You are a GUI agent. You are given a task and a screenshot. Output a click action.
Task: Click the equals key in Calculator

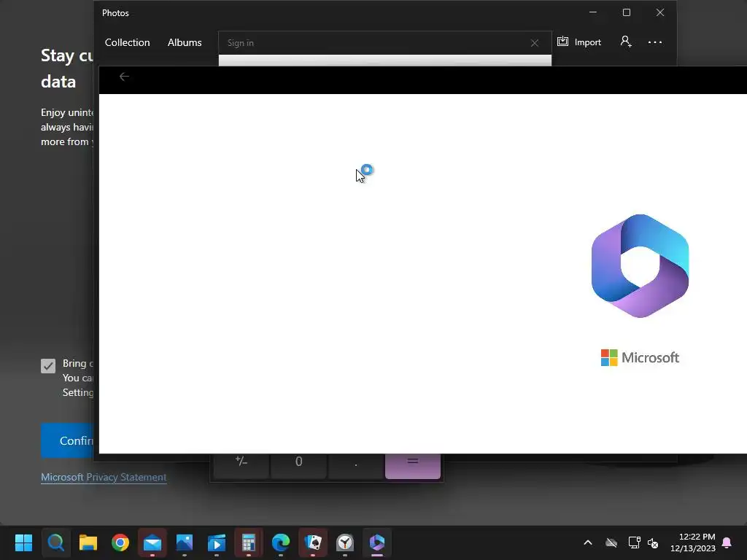point(413,466)
